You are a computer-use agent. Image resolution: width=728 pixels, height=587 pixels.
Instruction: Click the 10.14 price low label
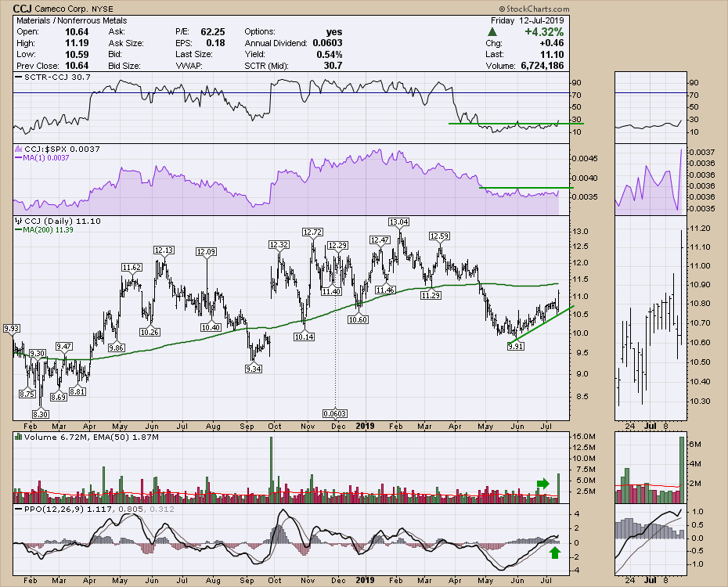click(x=304, y=337)
